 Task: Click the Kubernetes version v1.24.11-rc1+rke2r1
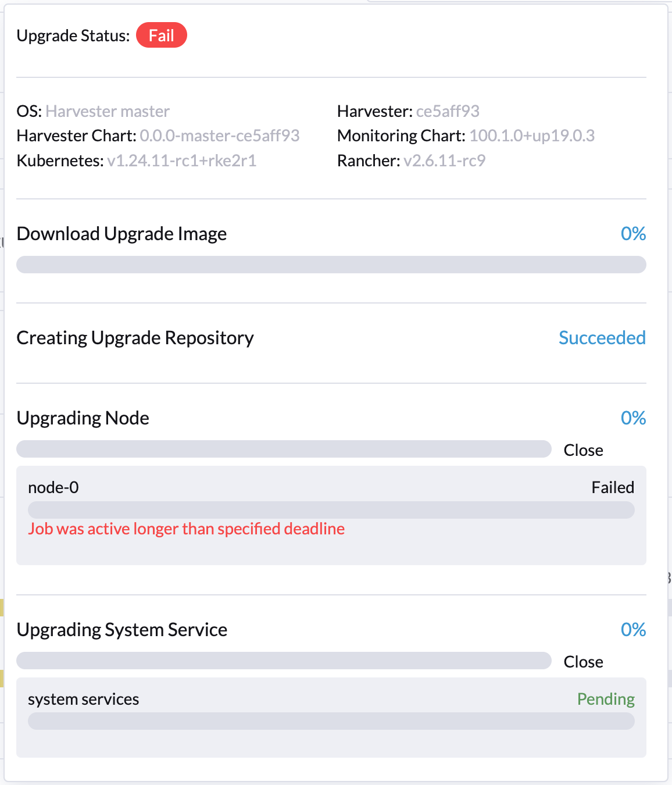point(182,160)
